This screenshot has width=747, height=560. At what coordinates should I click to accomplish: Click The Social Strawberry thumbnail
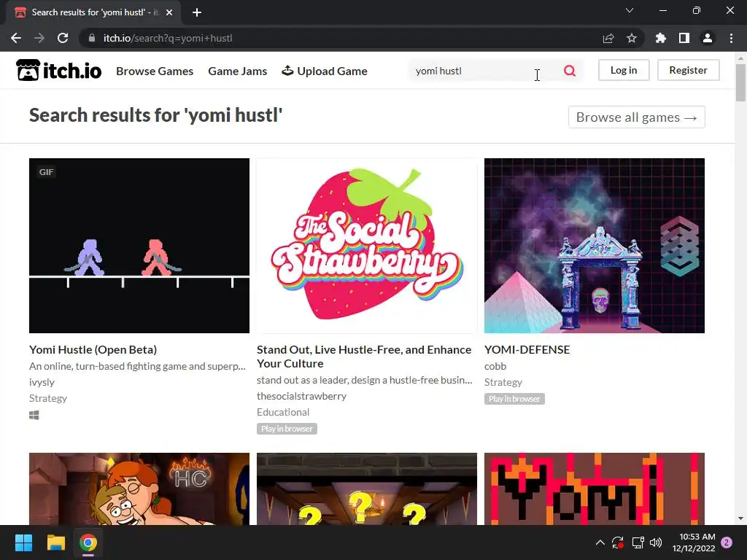pos(367,246)
